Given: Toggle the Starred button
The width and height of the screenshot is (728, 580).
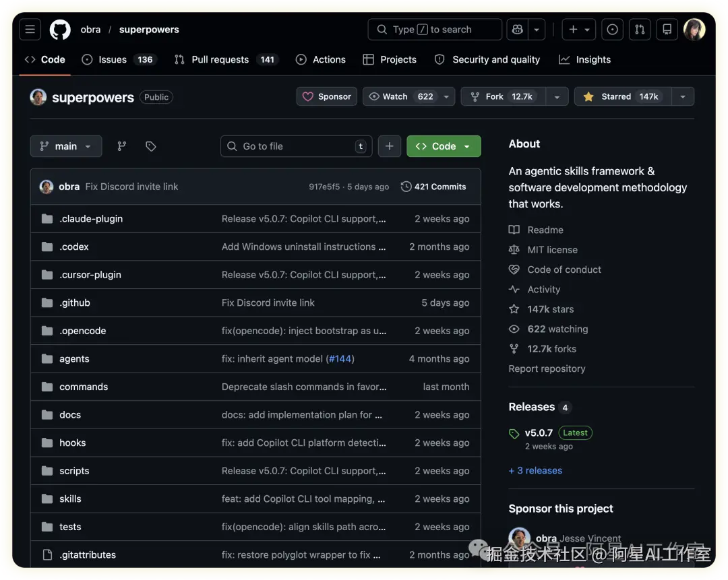Looking at the screenshot, I should click(x=623, y=96).
